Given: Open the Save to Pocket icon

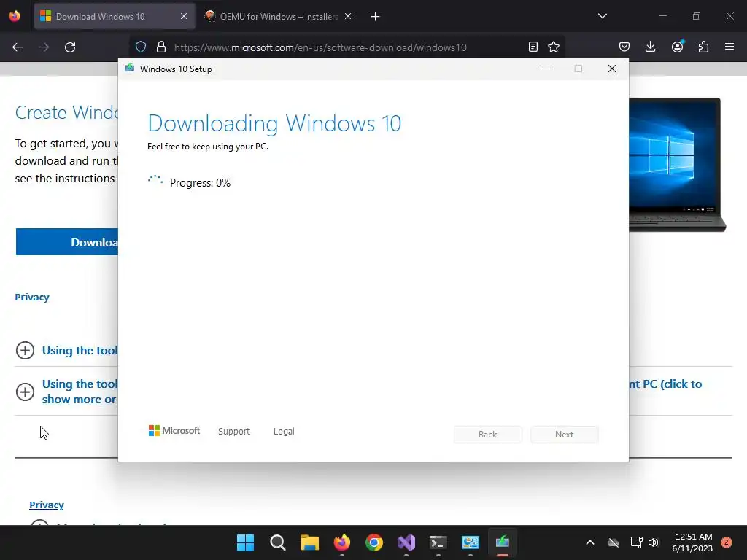Looking at the screenshot, I should (x=624, y=47).
